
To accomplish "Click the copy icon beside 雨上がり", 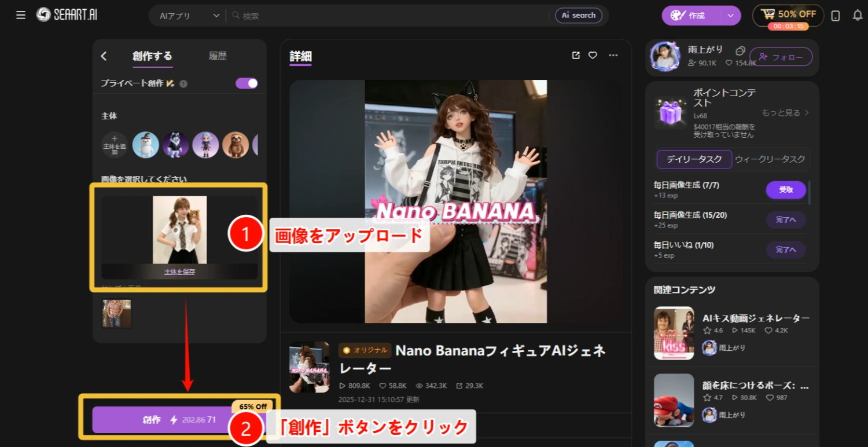I will click(741, 50).
